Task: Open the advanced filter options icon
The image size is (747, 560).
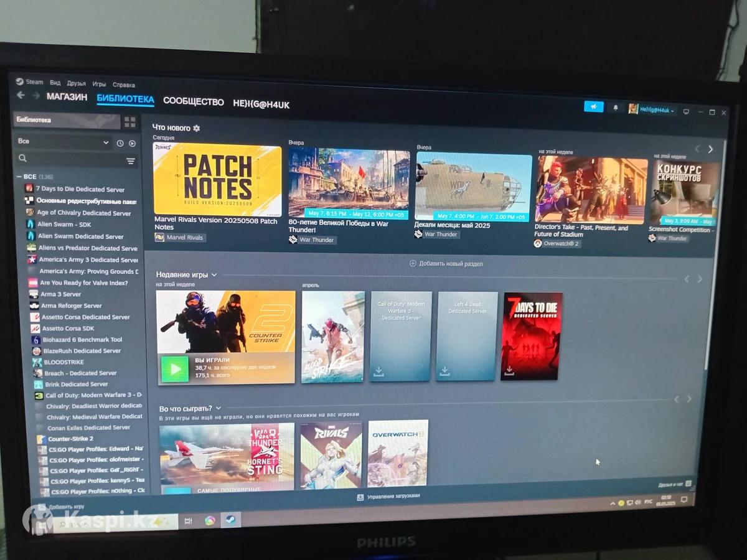Action: (x=131, y=161)
